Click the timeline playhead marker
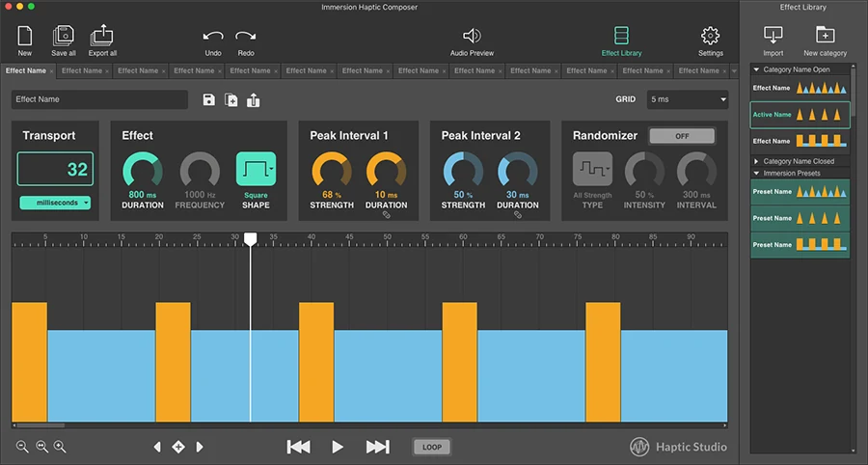Image resolution: width=868 pixels, height=465 pixels. pyautogui.click(x=250, y=239)
